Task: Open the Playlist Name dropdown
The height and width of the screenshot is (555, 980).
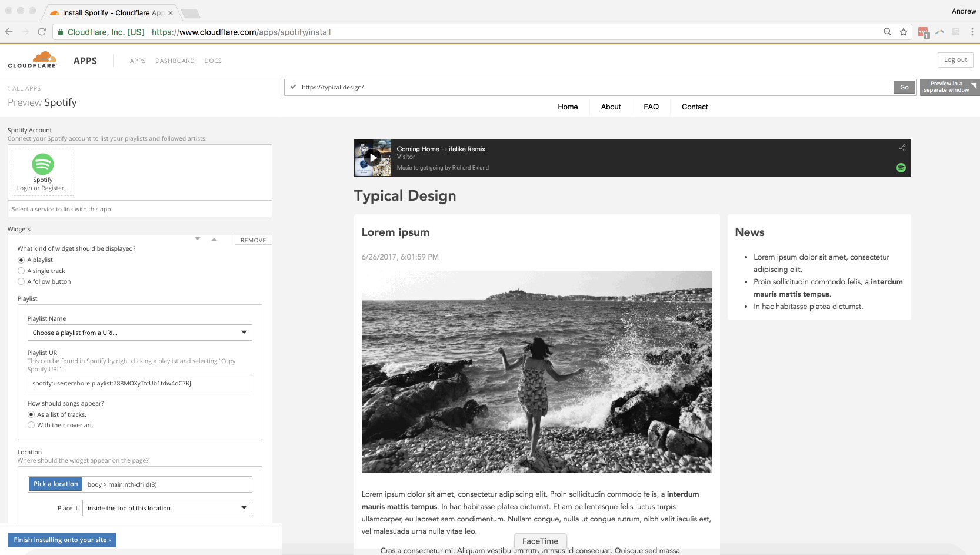Action: (x=140, y=333)
